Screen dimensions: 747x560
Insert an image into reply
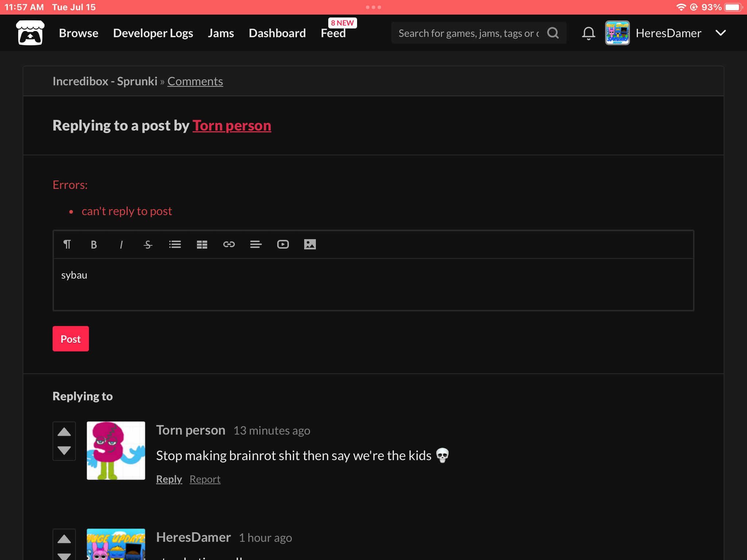(x=310, y=244)
